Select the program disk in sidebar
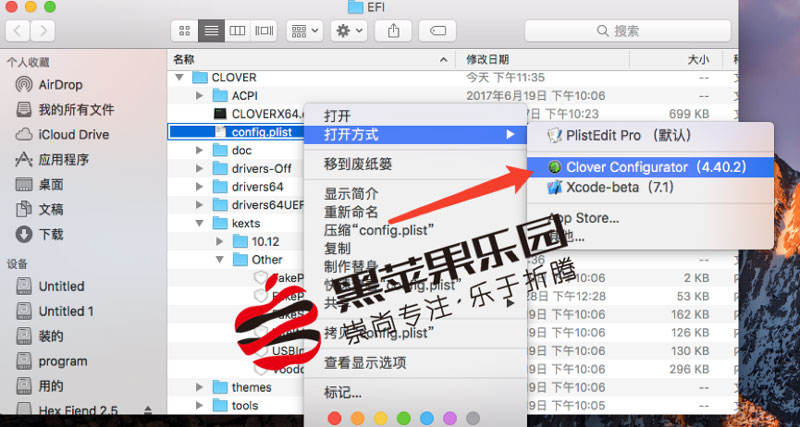 pyautogui.click(x=51, y=361)
